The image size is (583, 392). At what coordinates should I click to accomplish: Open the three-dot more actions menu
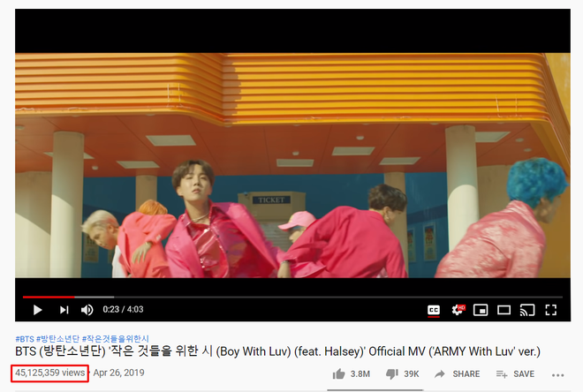[x=557, y=375]
